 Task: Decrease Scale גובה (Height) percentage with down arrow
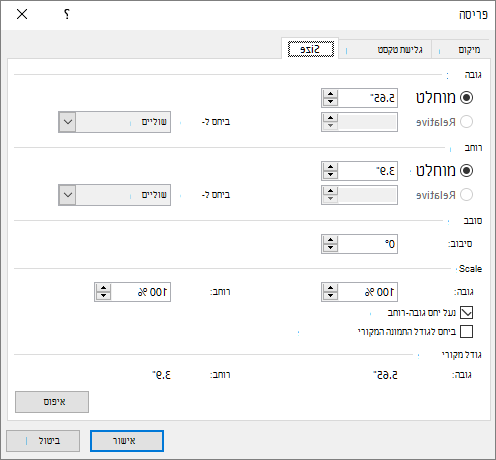[330, 296]
